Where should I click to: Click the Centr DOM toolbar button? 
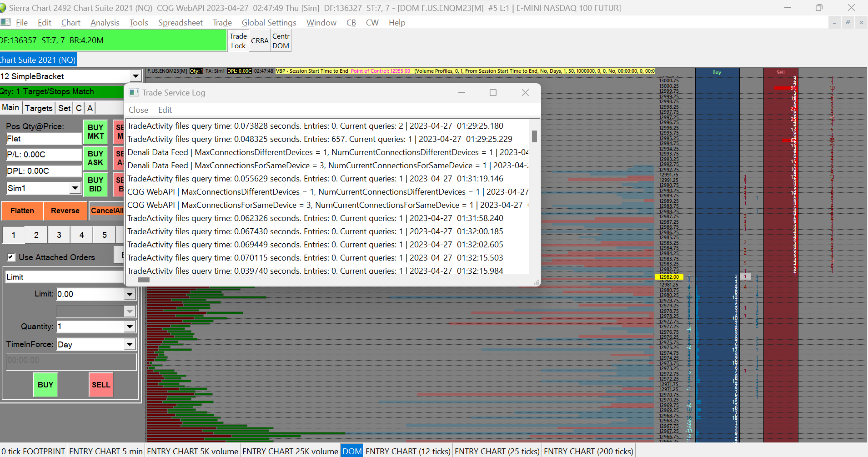(281, 41)
